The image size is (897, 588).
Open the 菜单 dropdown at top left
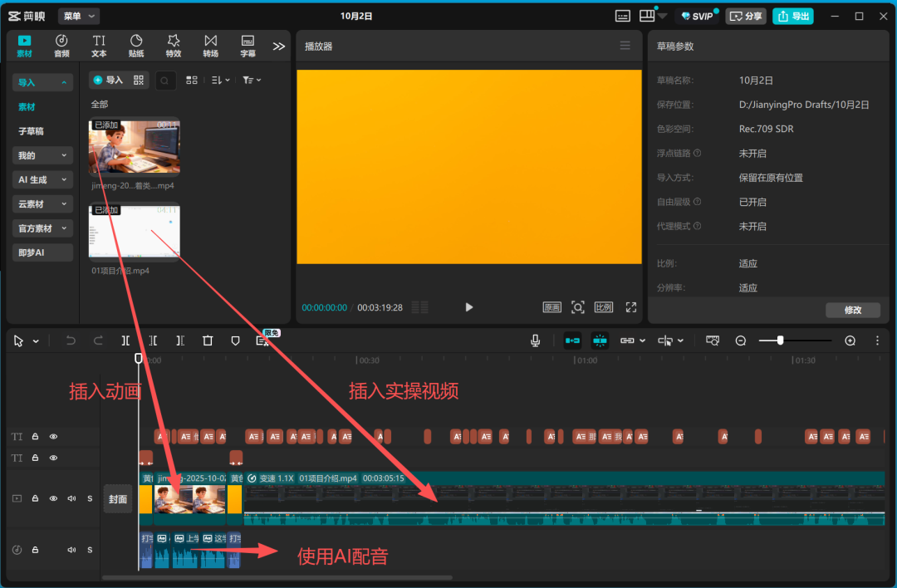pyautogui.click(x=78, y=15)
